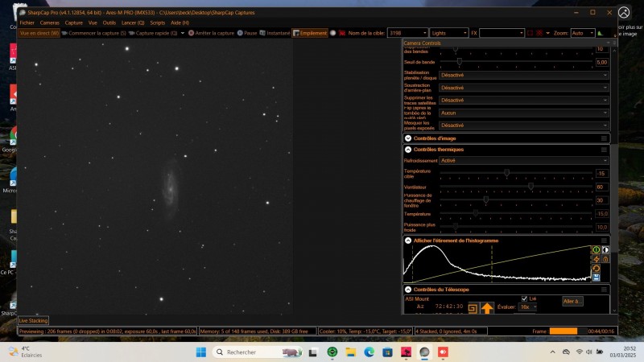Open the Caméras menu
Viewport: 644px width, 362px height.
click(50, 23)
